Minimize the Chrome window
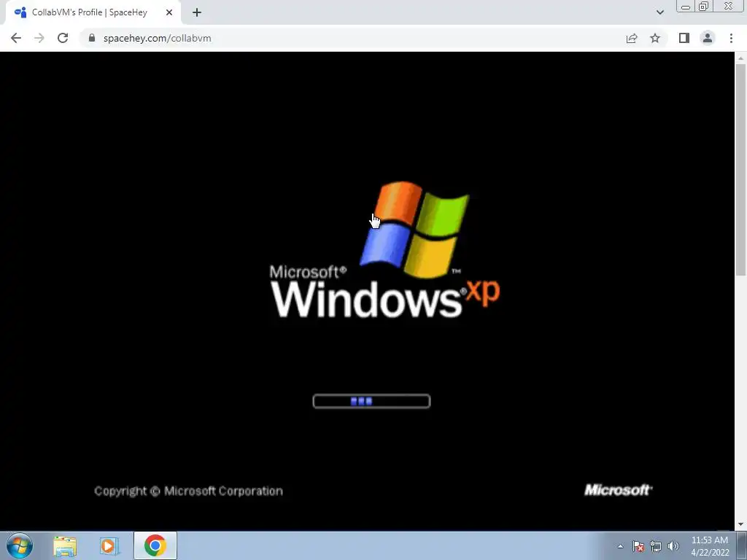 click(686, 6)
